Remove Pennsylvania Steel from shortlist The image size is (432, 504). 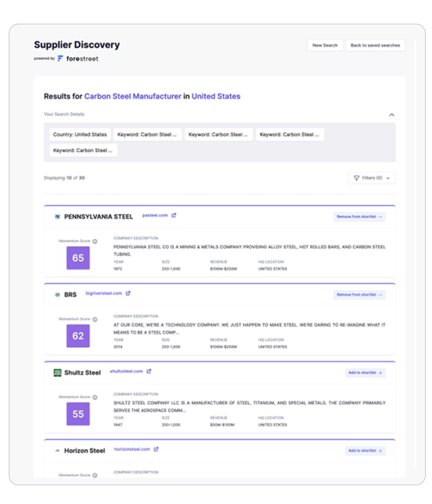359,217
